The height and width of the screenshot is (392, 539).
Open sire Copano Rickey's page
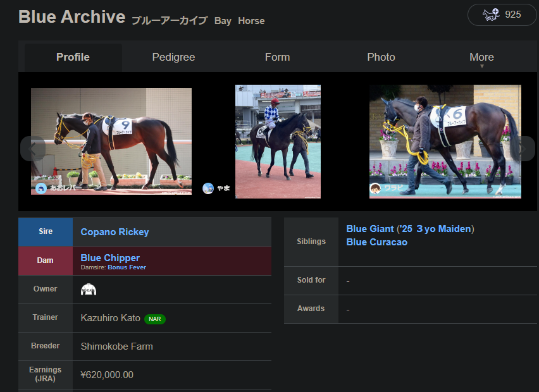pyautogui.click(x=115, y=232)
